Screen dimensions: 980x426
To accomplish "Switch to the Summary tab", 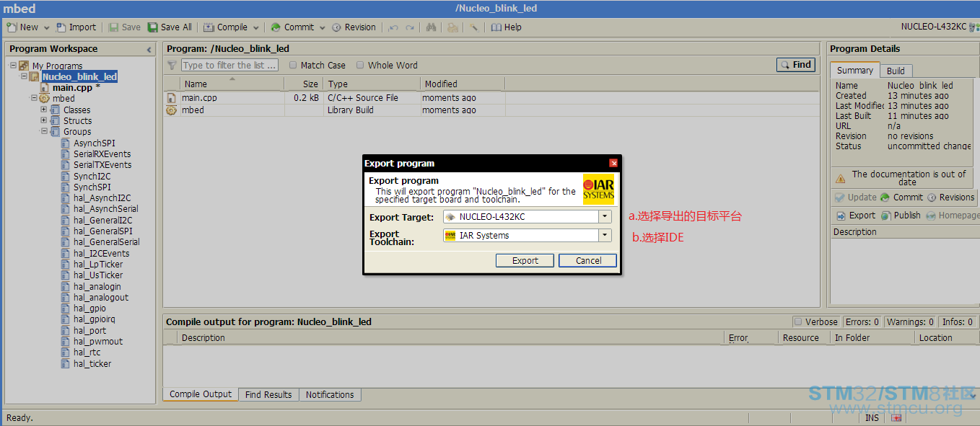I will [x=855, y=71].
